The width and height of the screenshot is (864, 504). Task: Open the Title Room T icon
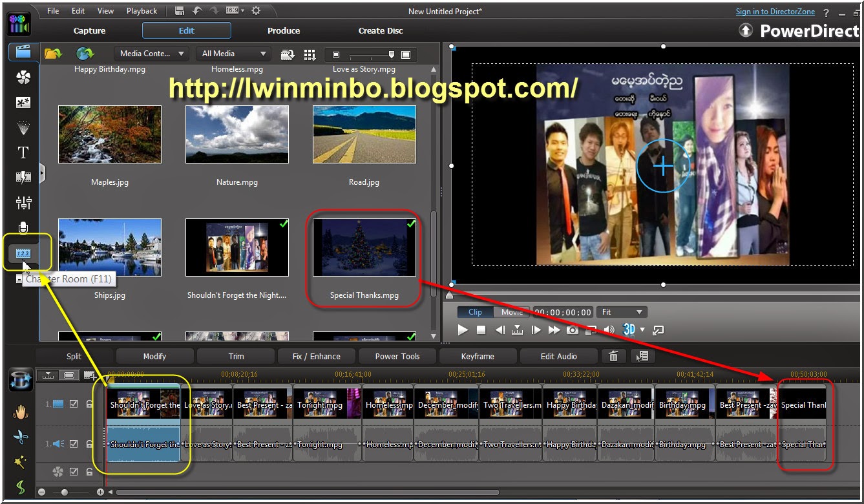23,153
